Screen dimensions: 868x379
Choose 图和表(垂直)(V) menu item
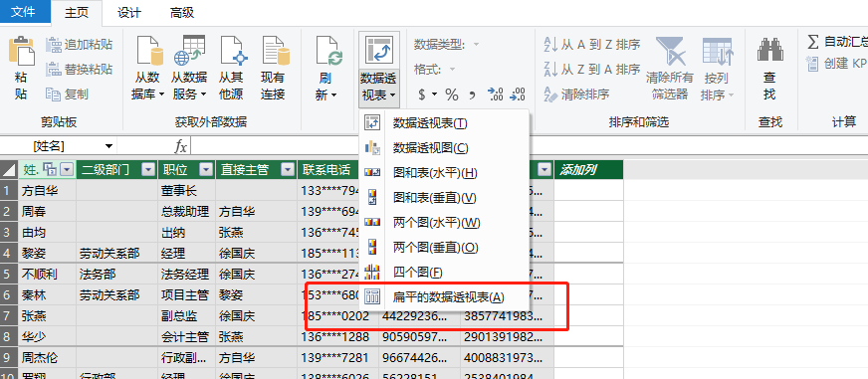point(445,198)
